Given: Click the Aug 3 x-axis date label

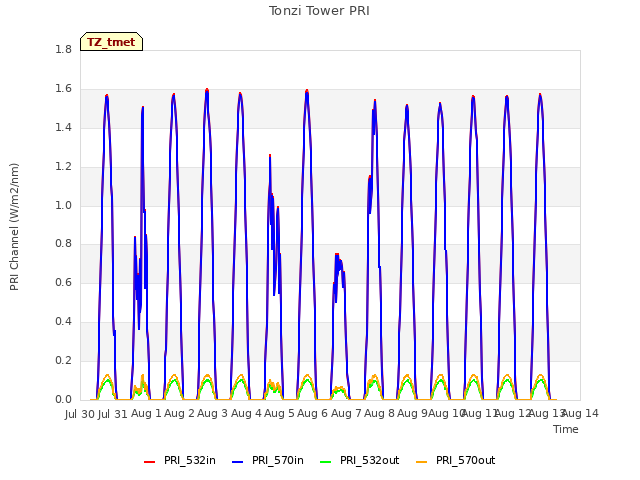Looking at the screenshot, I should pyautogui.click(x=213, y=414).
